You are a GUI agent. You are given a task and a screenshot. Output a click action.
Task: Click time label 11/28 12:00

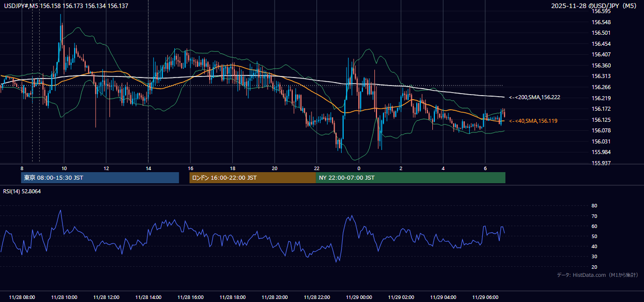point(106,297)
